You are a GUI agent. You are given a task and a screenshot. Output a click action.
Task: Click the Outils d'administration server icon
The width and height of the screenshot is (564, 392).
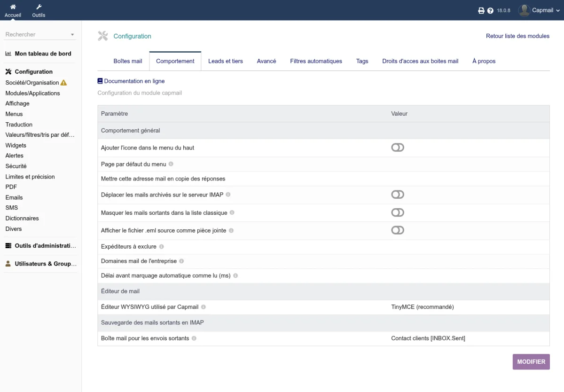click(x=8, y=245)
